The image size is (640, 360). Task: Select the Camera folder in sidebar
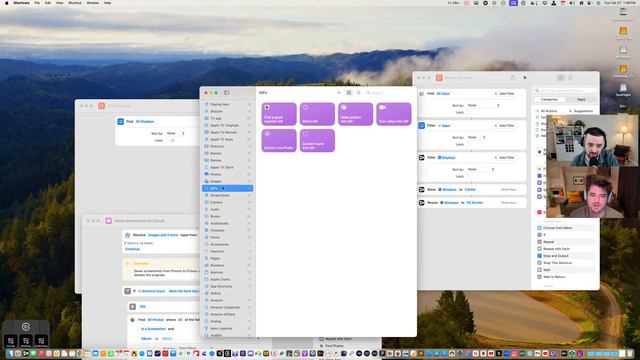tap(228, 202)
